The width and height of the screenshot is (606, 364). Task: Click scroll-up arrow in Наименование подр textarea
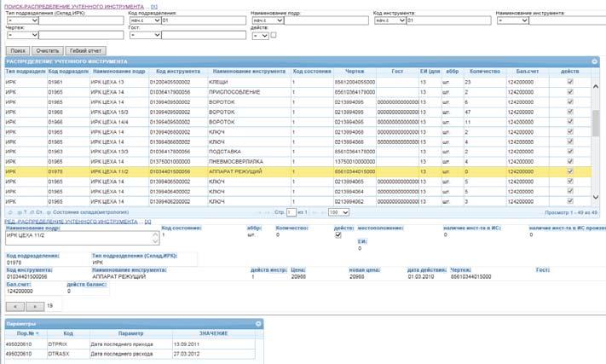tap(155, 234)
